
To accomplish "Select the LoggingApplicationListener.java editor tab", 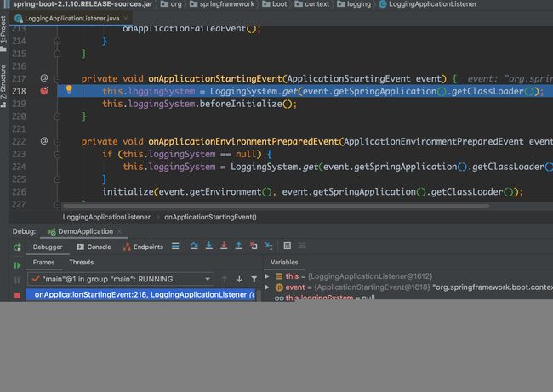I will [x=71, y=19].
